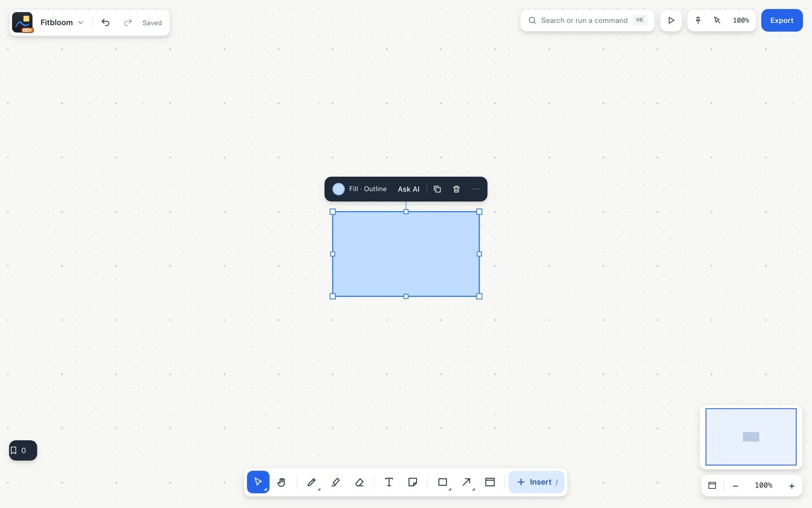
Task: Click the top-center resize handle of rectangle
Action: click(406, 212)
